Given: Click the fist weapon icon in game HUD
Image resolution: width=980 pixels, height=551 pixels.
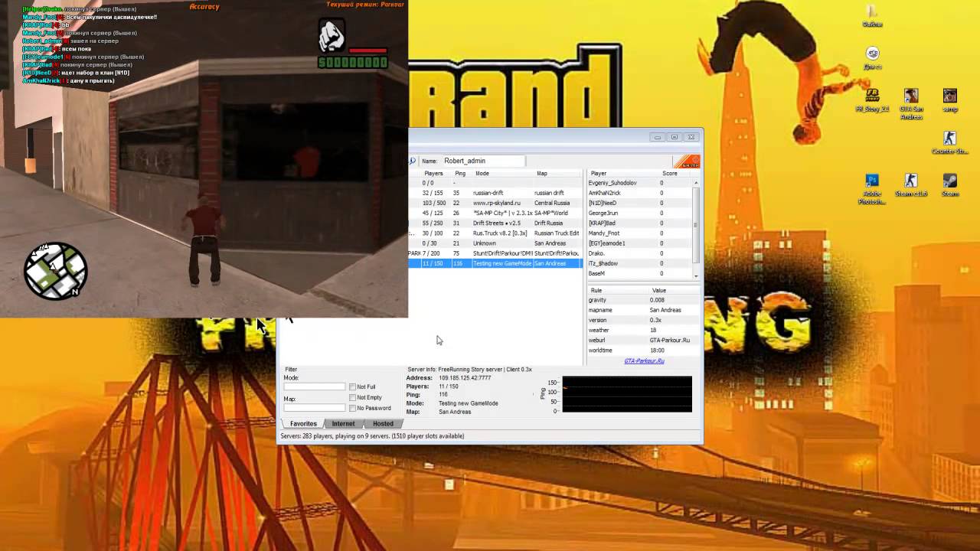Looking at the screenshot, I should click(x=332, y=35).
